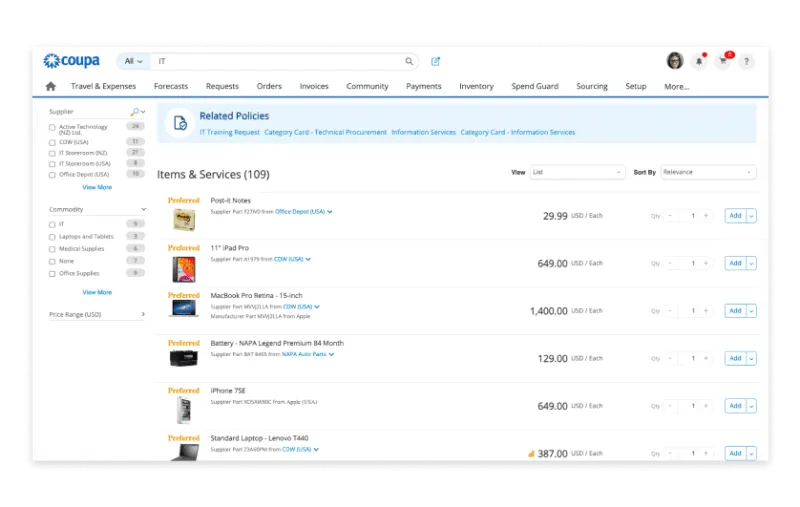Open Category Card - Technical Procurement link
800x507 pixels.
pyautogui.click(x=326, y=132)
